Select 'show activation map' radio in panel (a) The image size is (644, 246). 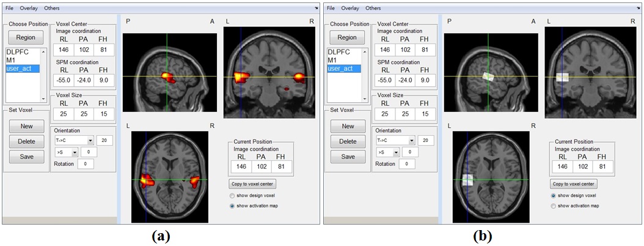coord(232,206)
